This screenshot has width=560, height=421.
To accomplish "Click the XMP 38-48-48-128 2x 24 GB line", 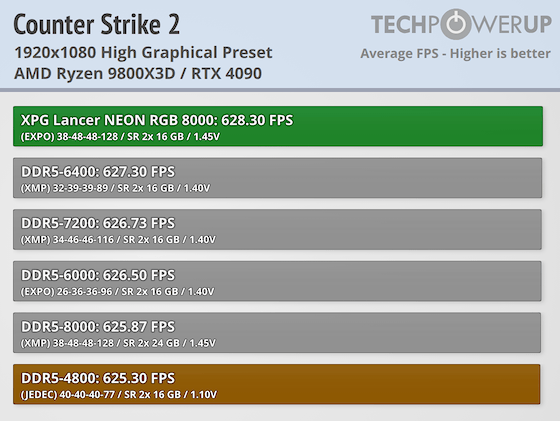I will click(118, 343).
